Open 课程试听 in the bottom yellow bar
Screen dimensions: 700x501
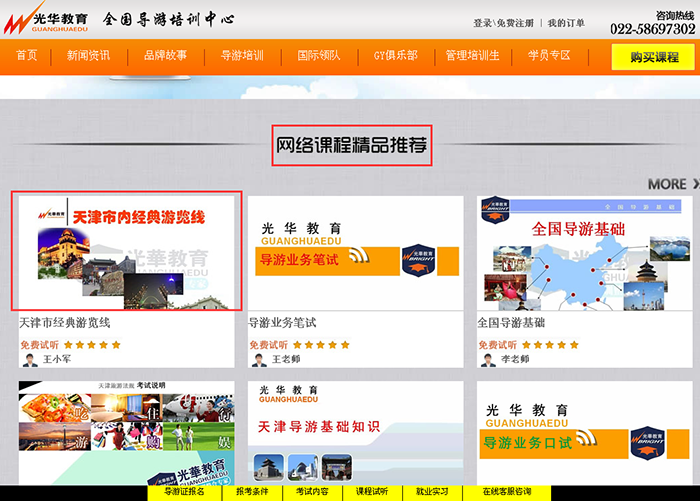click(372, 492)
